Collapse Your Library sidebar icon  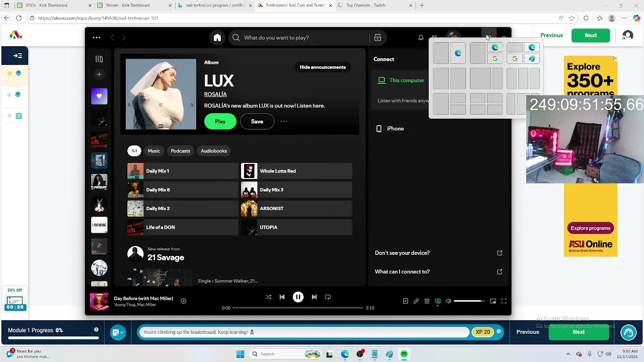click(99, 59)
